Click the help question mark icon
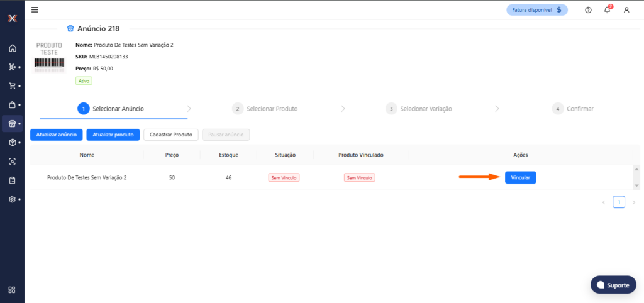This screenshot has width=644, height=303. 588,10
